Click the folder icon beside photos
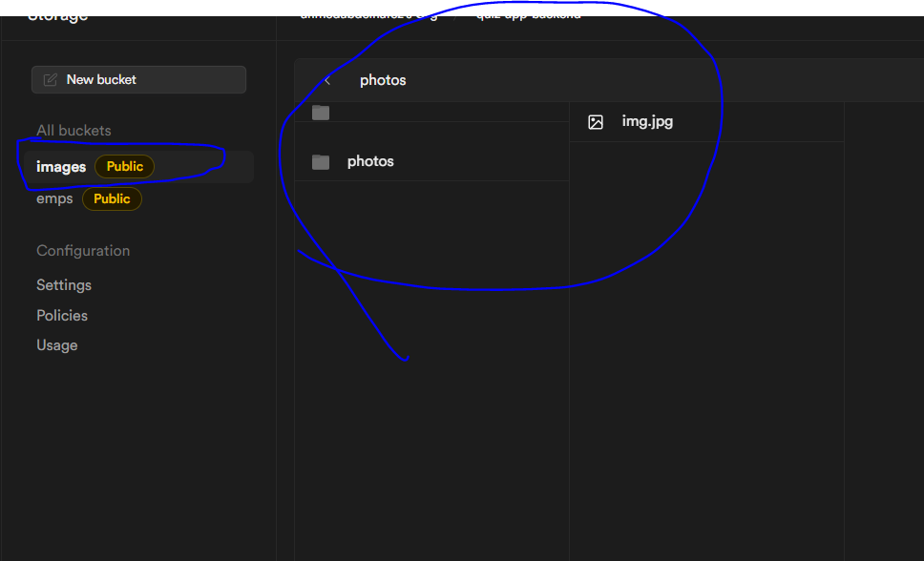The image size is (924, 561). click(320, 160)
